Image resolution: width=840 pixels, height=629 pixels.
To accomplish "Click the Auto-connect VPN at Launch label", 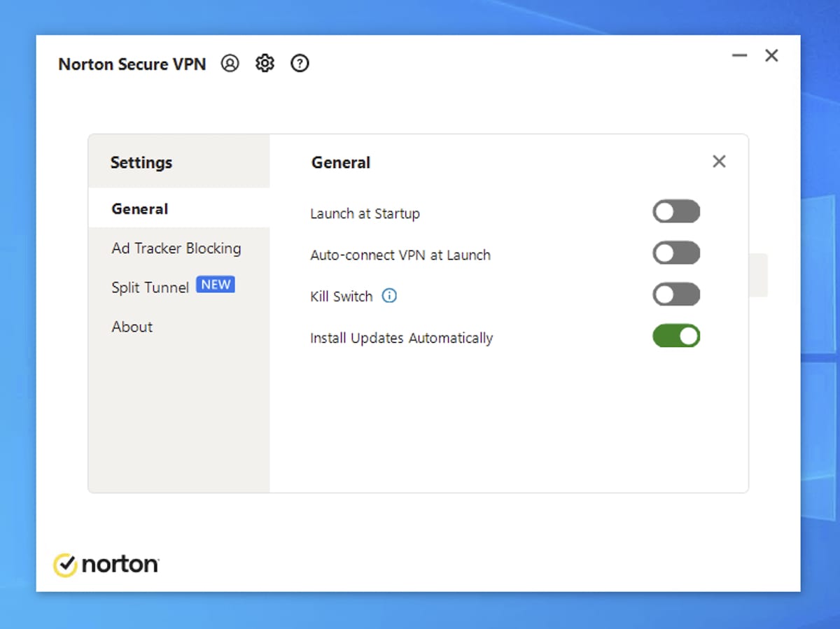I will click(x=400, y=255).
